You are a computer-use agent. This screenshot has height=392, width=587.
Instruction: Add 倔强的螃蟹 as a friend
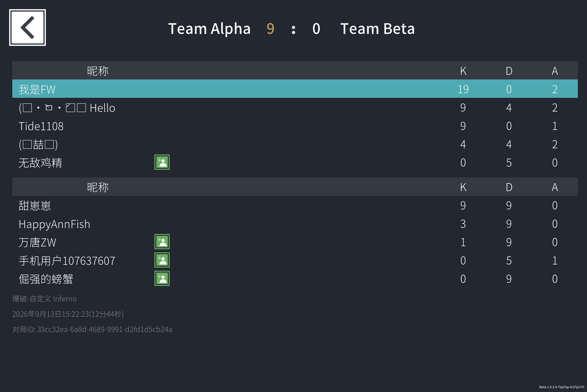tap(162, 278)
